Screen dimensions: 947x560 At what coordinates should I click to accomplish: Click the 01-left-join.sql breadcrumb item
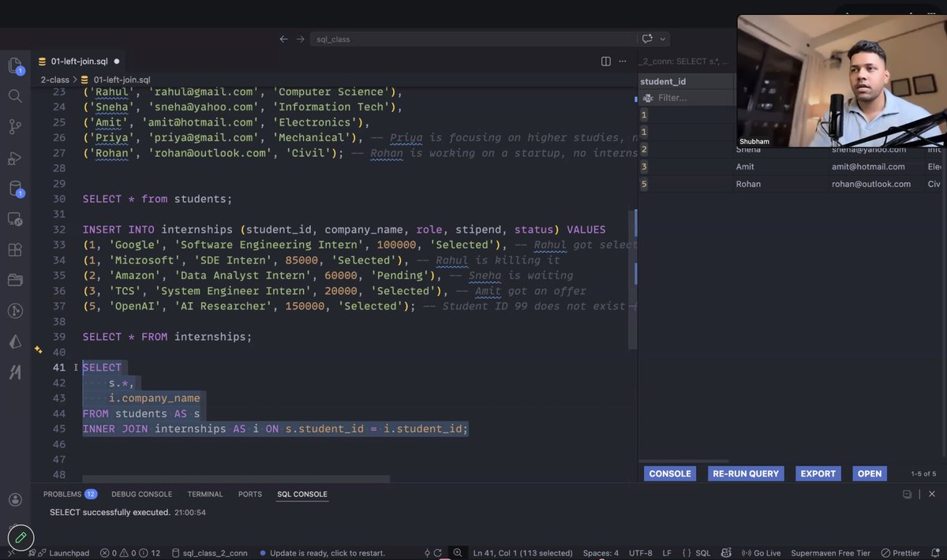click(116, 80)
